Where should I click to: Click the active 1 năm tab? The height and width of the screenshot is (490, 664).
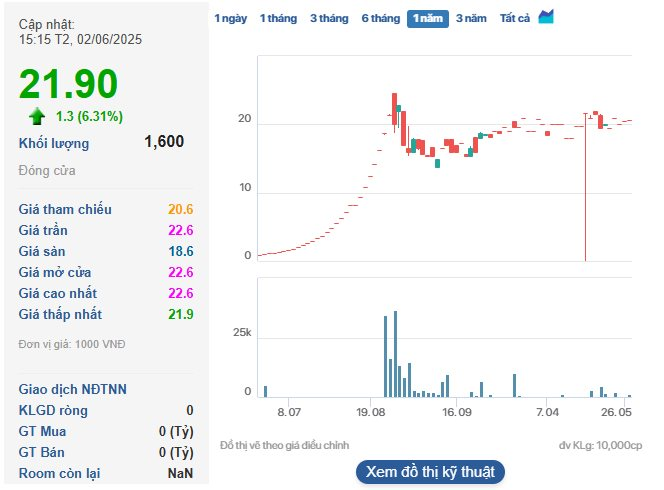click(x=428, y=19)
